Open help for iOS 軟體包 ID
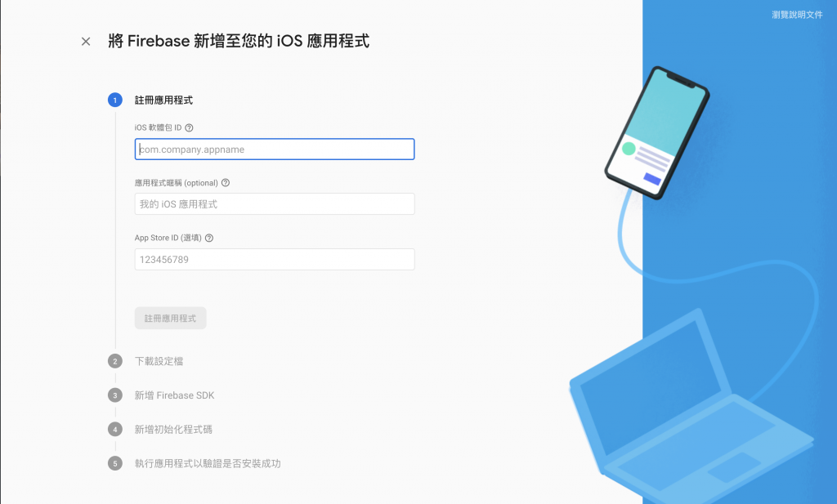 pos(189,128)
